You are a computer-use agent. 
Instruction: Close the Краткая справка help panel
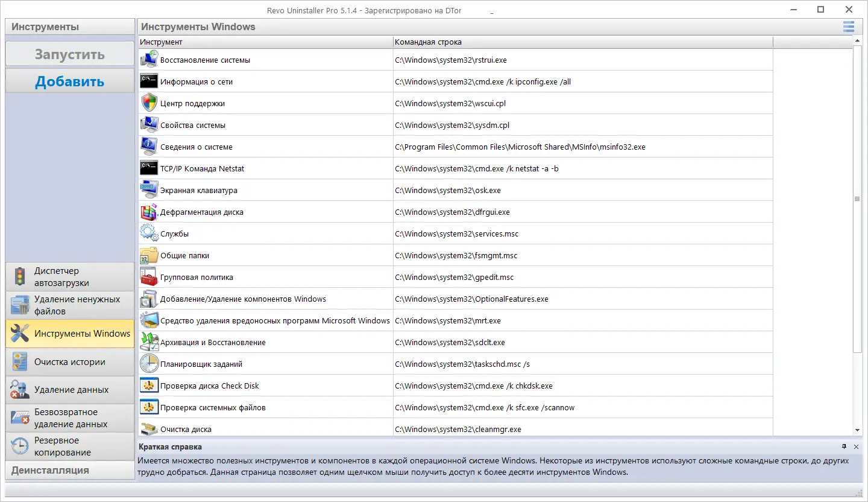(856, 446)
